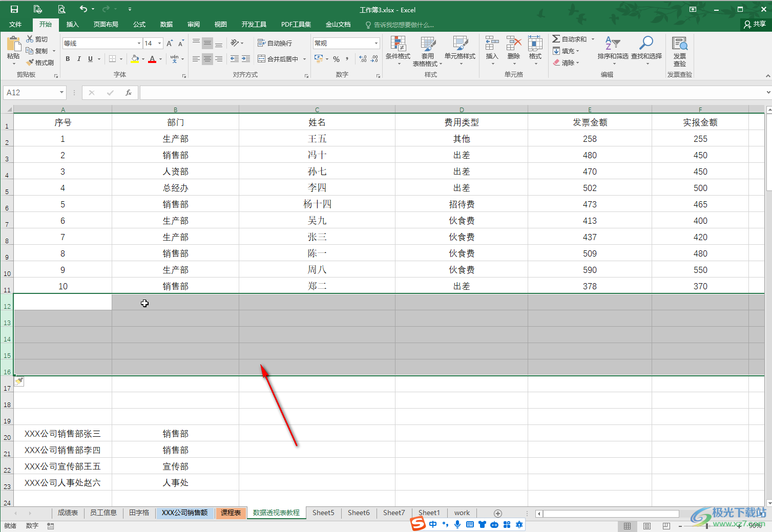
Task: Open Sort and Filter (排序和筛选)
Action: click(613, 50)
